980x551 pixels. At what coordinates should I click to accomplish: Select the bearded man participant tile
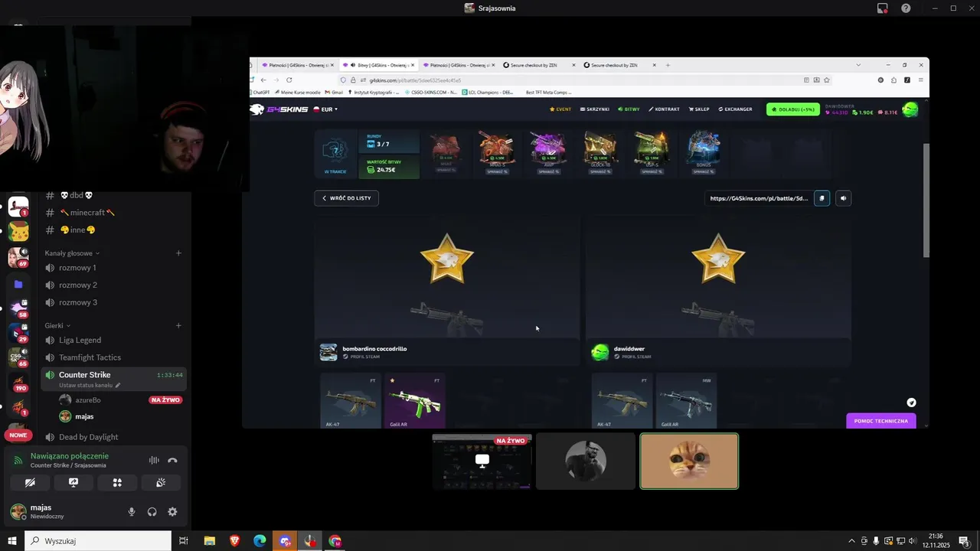586,461
